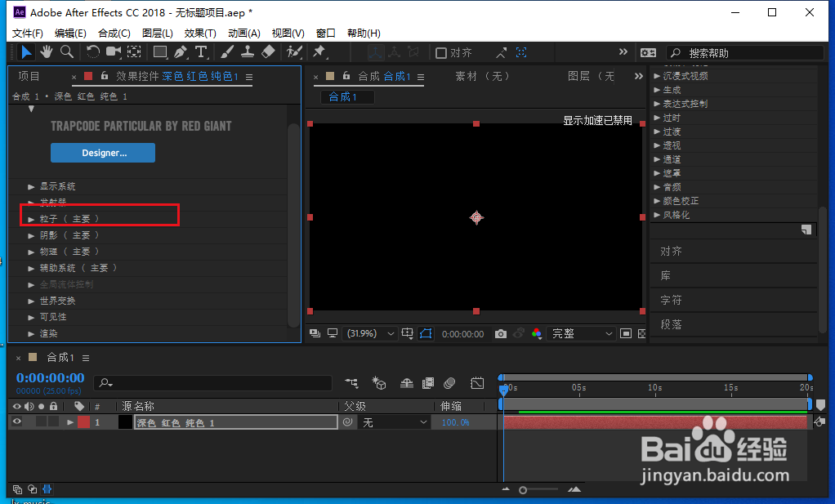Expand the 阴影 (主要) group
835x504 pixels.
(x=31, y=236)
